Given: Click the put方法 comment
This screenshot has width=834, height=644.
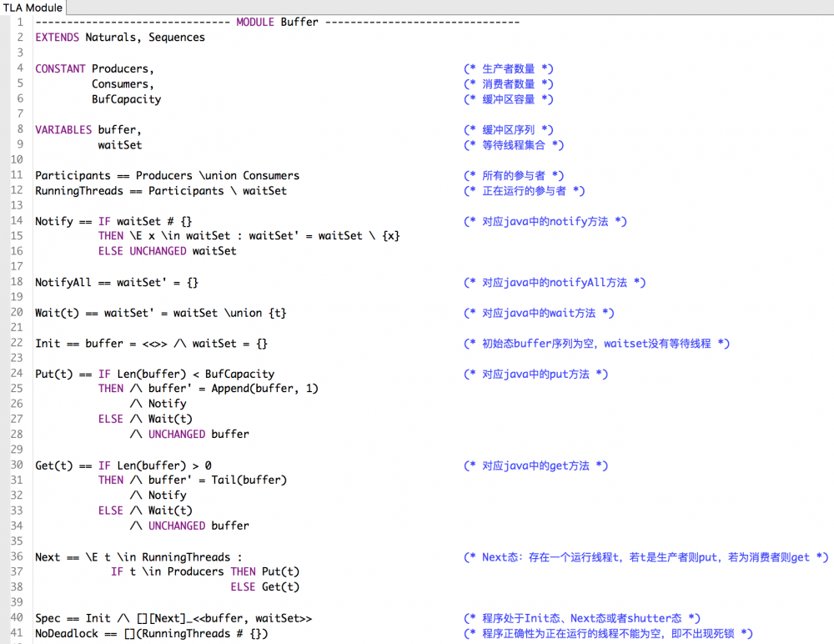Looking at the screenshot, I should coord(535,375).
